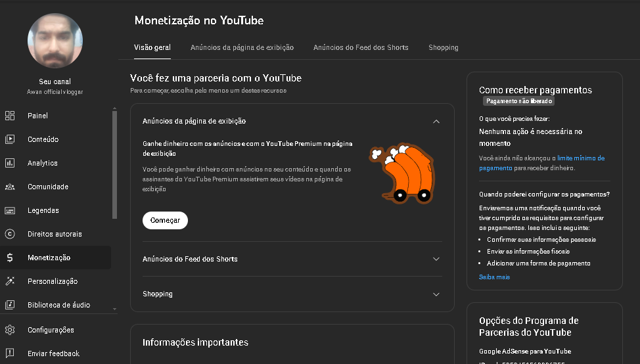Click Confirmar suas informações pessoais bullet
640x364 pixels.
click(541, 240)
